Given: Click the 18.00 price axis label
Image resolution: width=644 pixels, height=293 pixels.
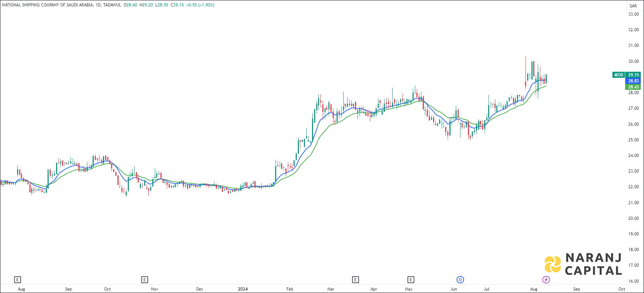Looking at the screenshot, I should point(633,250).
